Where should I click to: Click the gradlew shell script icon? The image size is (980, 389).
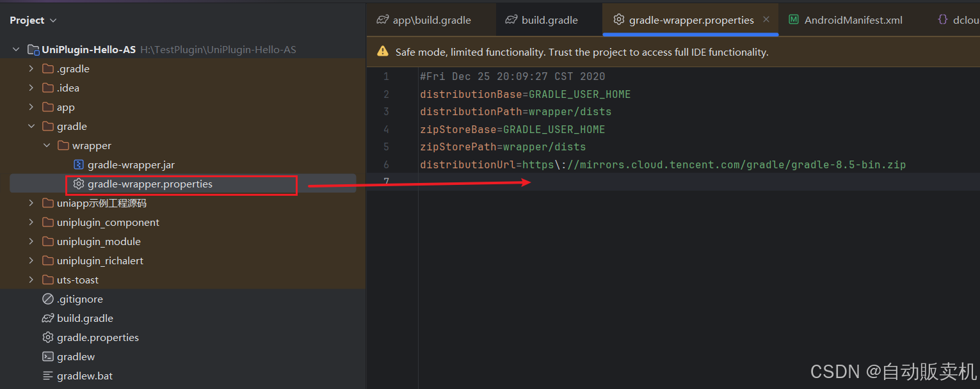click(48, 356)
